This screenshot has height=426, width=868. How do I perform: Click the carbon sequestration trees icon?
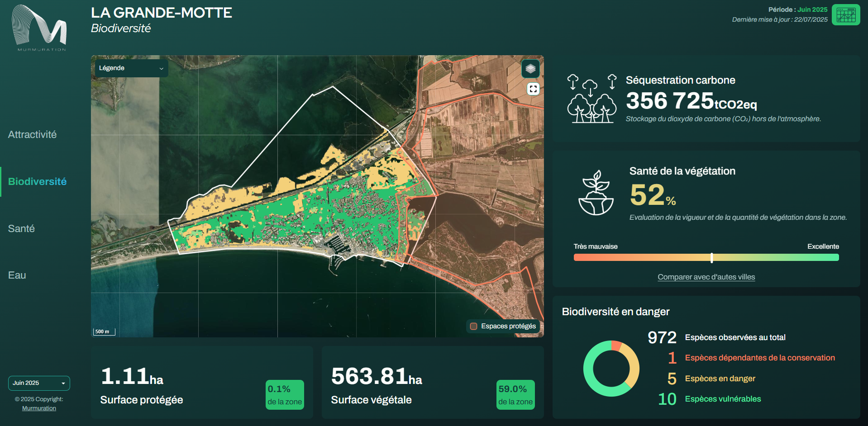591,99
